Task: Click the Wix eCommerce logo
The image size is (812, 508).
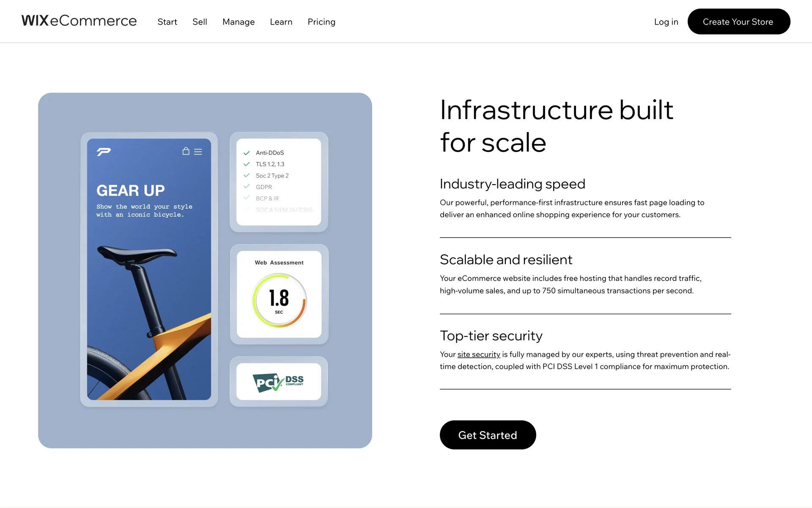Action: 79,21
